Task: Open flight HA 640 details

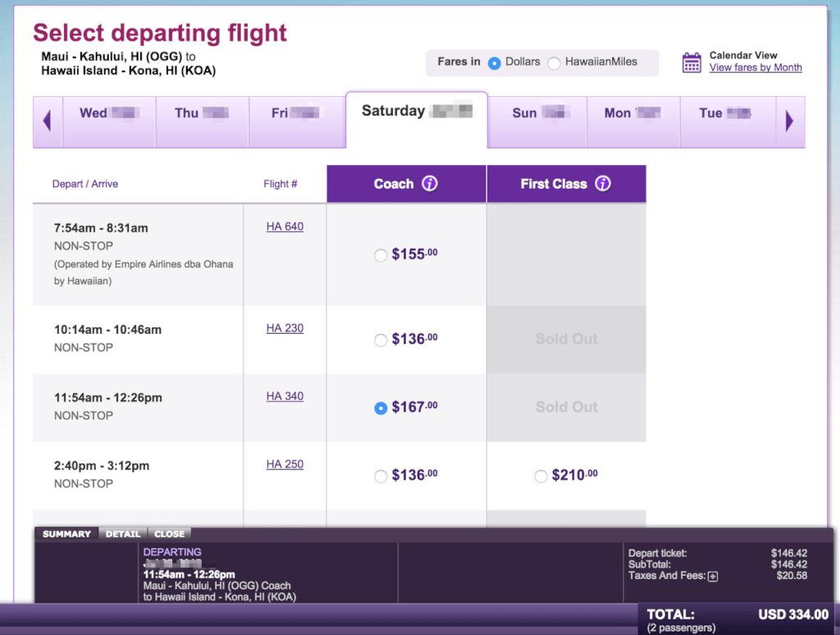Action: tap(285, 226)
